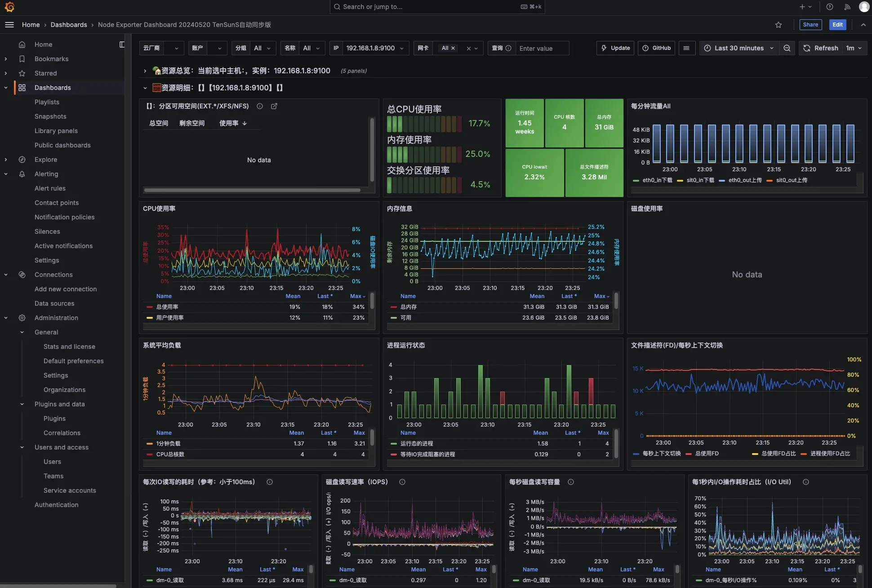The height and width of the screenshot is (588, 872).
Task: Star this dashboard as favorite
Action: click(x=779, y=25)
